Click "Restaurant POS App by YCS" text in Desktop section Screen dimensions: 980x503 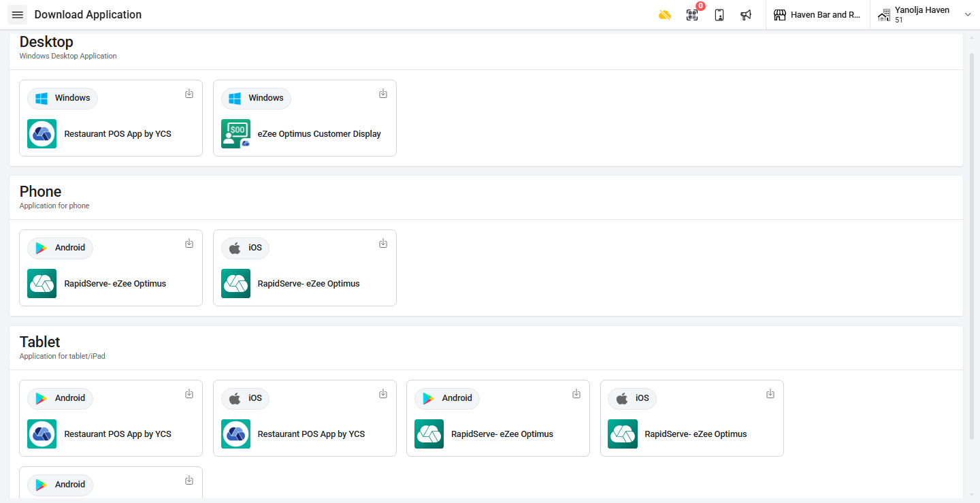pyautogui.click(x=118, y=134)
